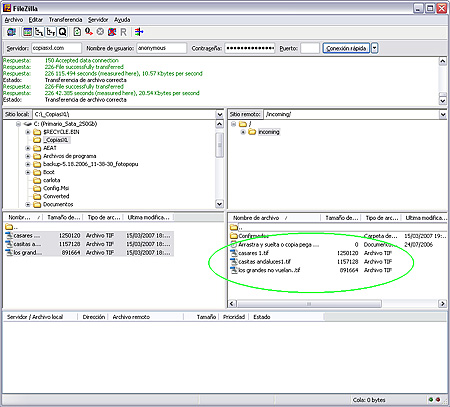Viewport: 450px width, 407px height.
Task: Expand the Boot folder node
Action: pos(28,172)
